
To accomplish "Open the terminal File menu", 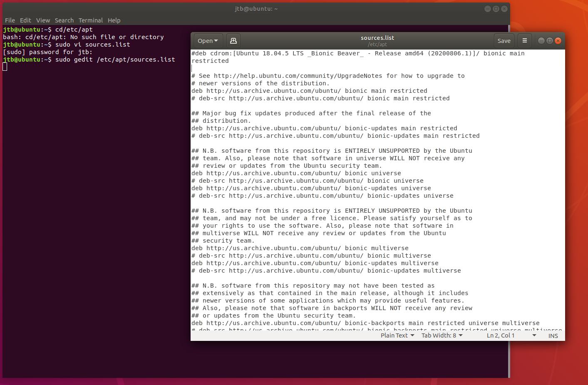I will 10,20.
